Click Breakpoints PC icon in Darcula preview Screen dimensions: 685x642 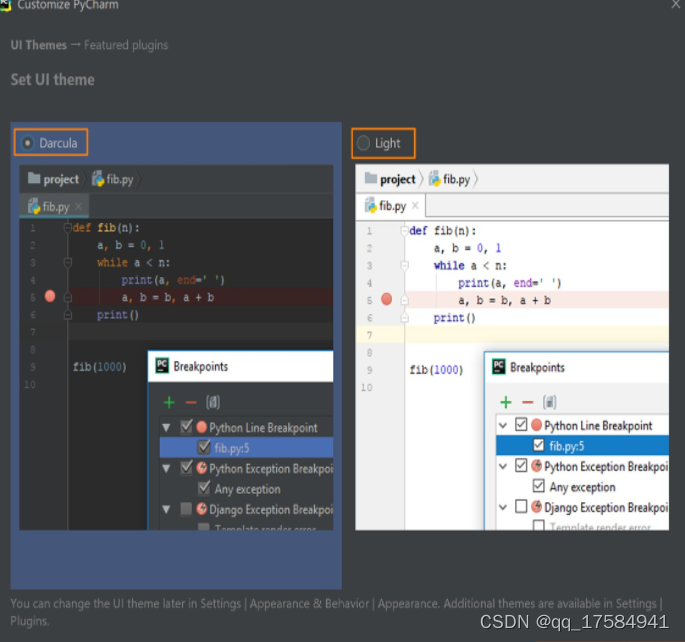[x=162, y=366]
